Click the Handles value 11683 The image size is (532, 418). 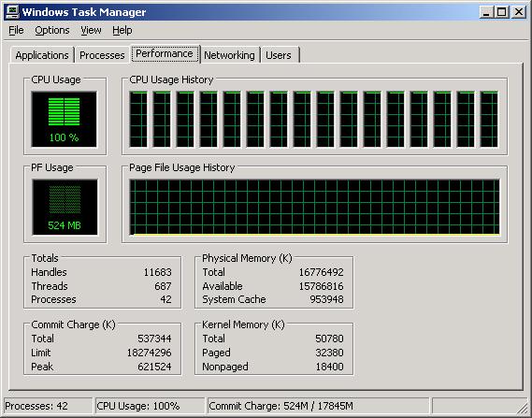(x=157, y=272)
